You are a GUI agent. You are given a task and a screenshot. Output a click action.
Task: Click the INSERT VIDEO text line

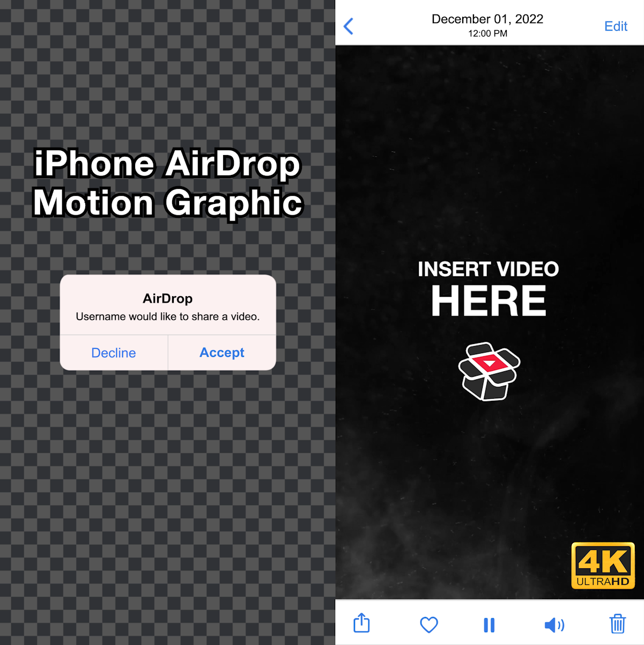pyautogui.click(x=488, y=269)
